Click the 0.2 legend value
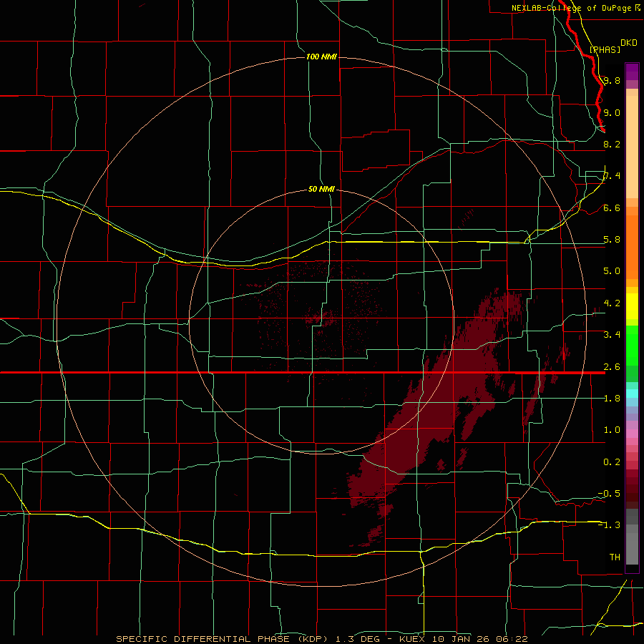The width and height of the screenshot is (644, 644). pos(612,462)
